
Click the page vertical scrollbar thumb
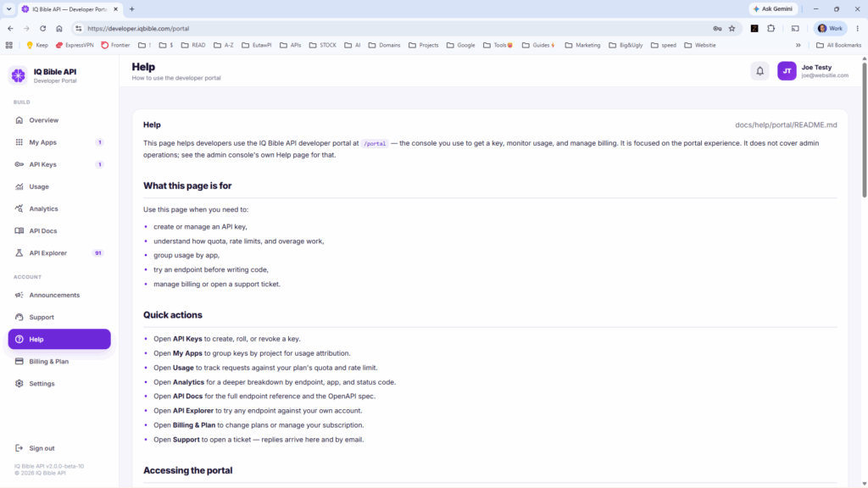click(x=864, y=130)
